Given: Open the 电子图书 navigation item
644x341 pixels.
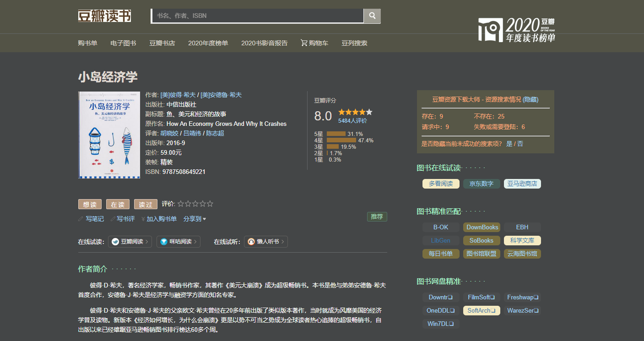Looking at the screenshot, I should [x=123, y=43].
